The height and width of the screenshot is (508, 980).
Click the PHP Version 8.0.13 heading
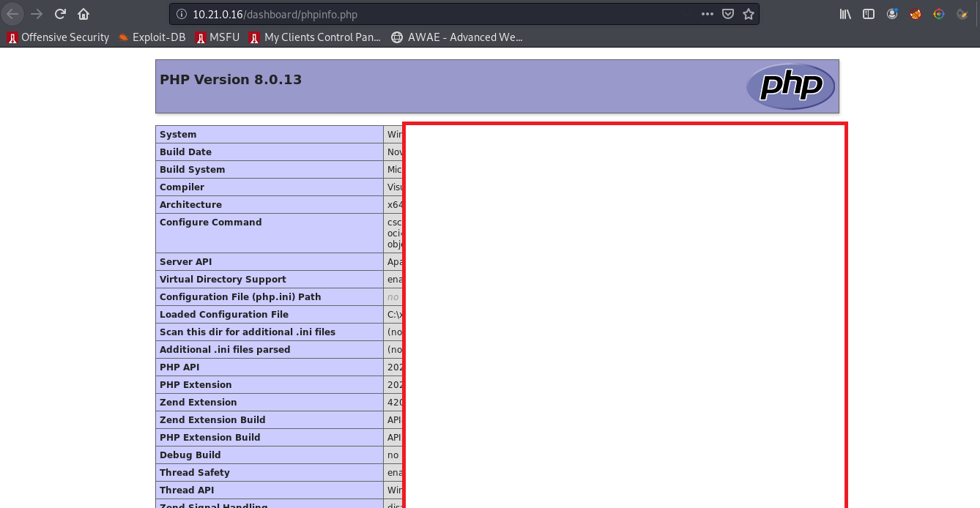point(231,80)
